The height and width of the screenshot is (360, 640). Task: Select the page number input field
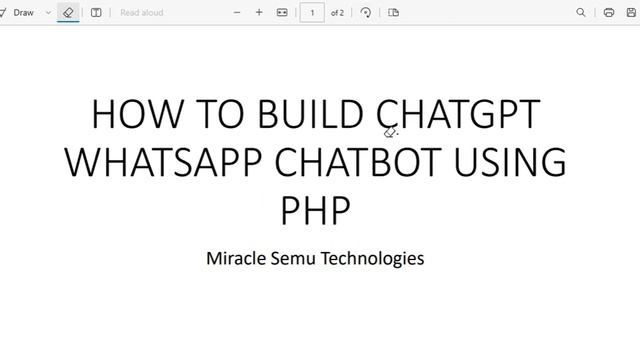click(x=312, y=13)
